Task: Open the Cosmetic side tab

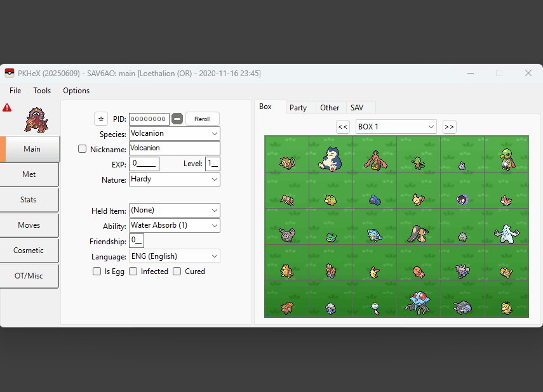Action: 29,251
